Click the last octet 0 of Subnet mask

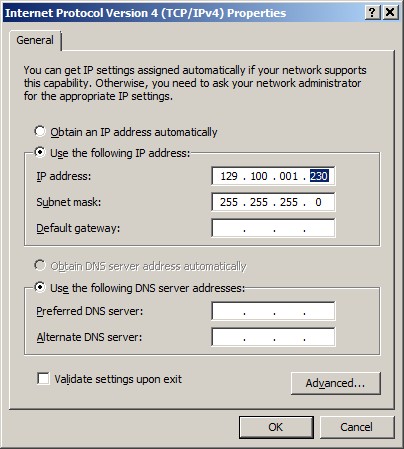318,202
